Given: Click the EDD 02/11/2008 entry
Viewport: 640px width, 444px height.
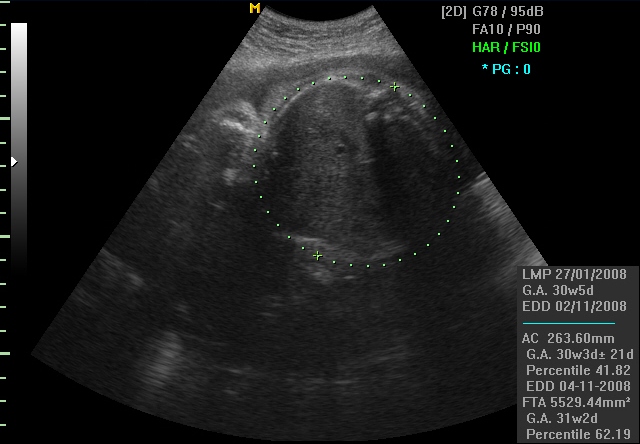Looking at the screenshot, I should (574, 306).
